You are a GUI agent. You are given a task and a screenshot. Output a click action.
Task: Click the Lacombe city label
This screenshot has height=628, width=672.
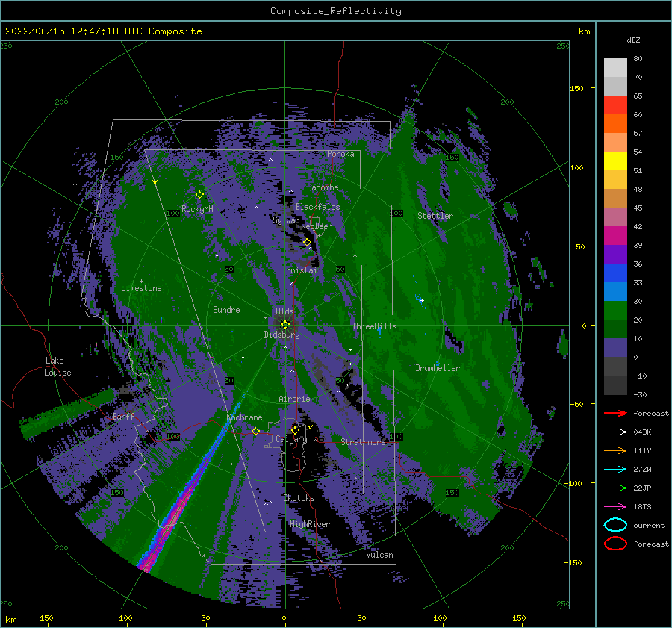pyautogui.click(x=323, y=187)
